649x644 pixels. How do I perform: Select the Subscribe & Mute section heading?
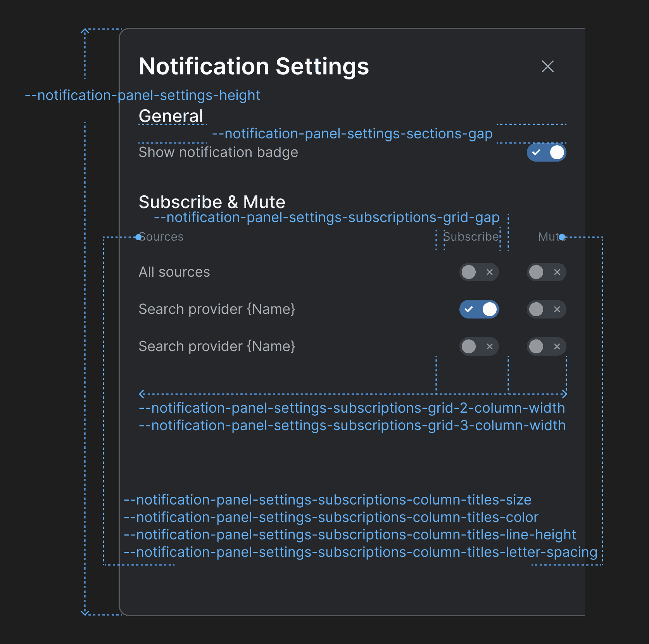pos(212,202)
